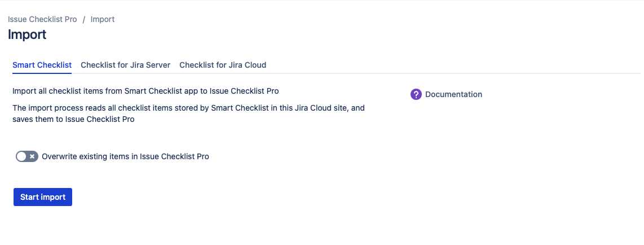
Task: Click the blue underline beneath Smart Checklist
Action: [42, 73]
